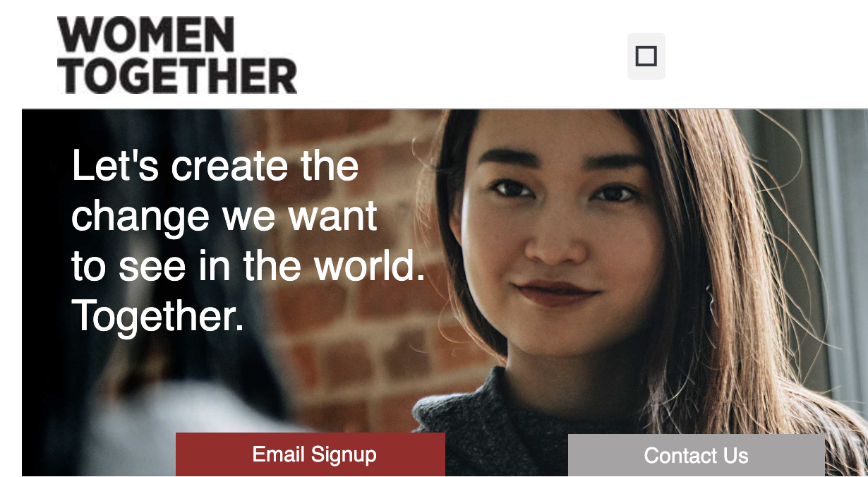Select the Contact Us button
This screenshot has height=477, width=868.
point(697,455)
